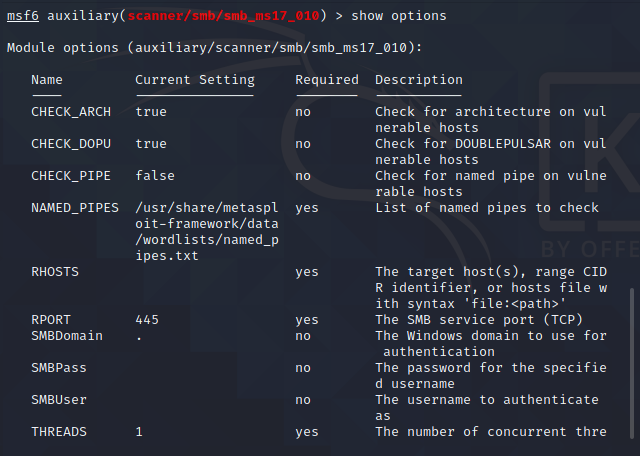Image resolution: width=640 pixels, height=456 pixels.
Task: Select the SMBDomain option name
Action: click(67, 336)
